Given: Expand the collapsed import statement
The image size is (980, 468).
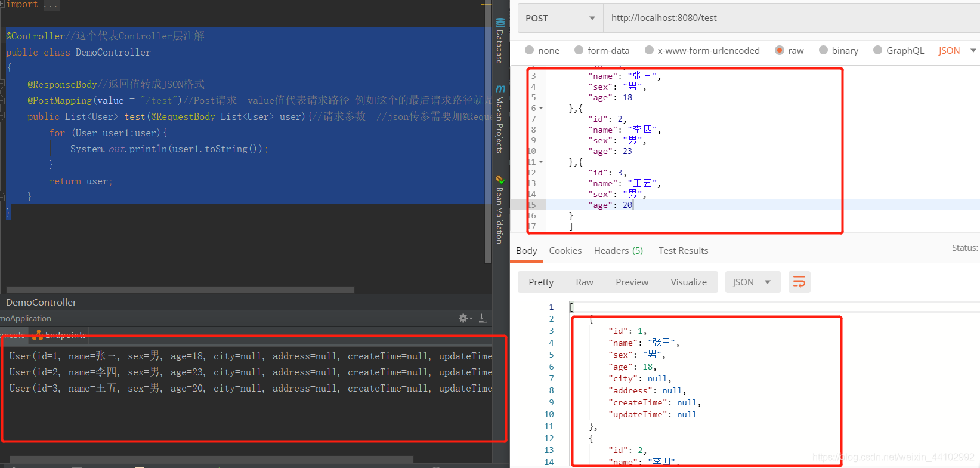Looking at the screenshot, I should [50, 5].
